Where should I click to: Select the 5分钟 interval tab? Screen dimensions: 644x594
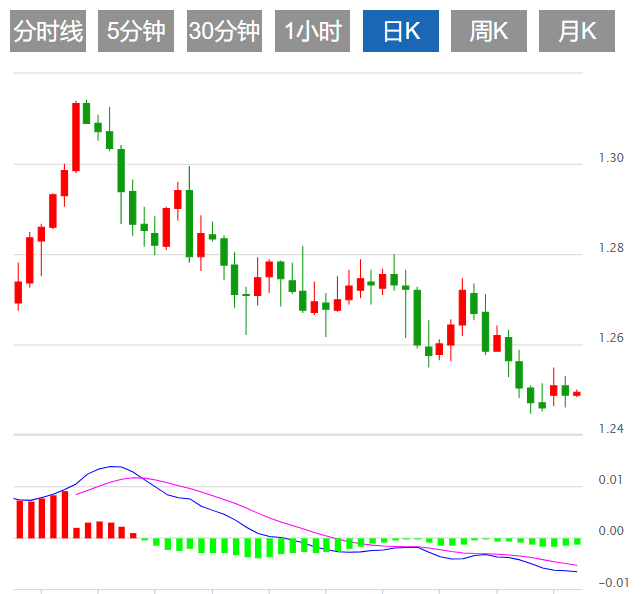pyautogui.click(x=136, y=31)
